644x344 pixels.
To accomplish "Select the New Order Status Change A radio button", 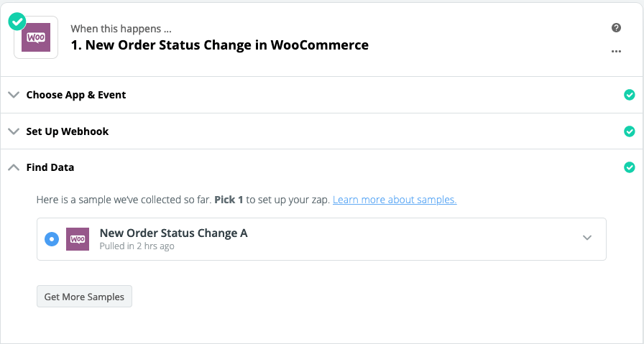I will [52, 239].
